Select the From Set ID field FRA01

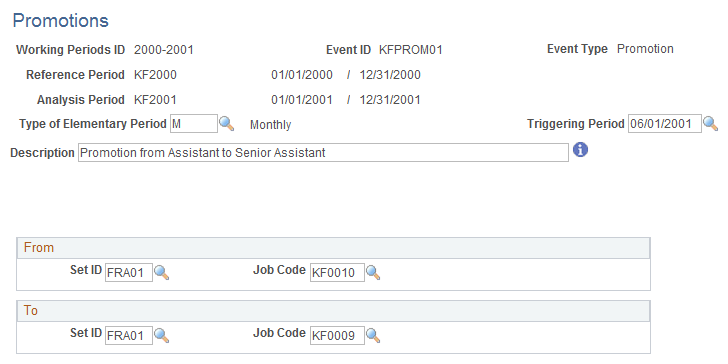pyautogui.click(x=129, y=273)
